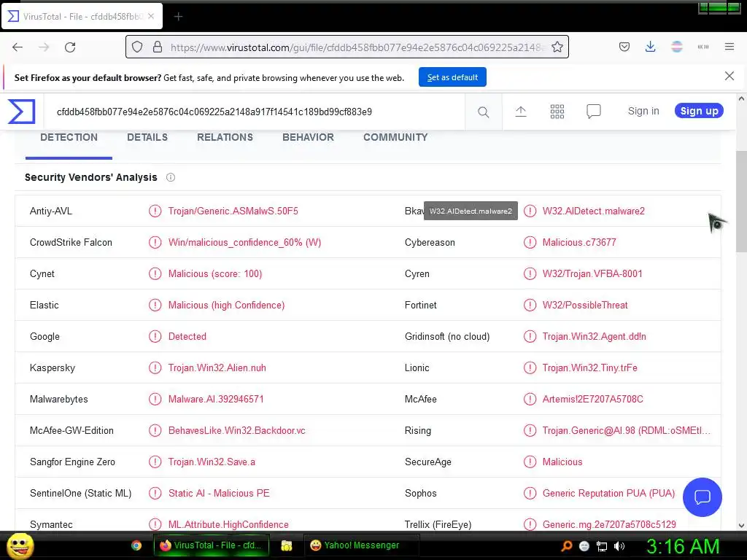Open the Firefox downloads icon
Viewport: 747px width, 560px height.
click(x=650, y=47)
